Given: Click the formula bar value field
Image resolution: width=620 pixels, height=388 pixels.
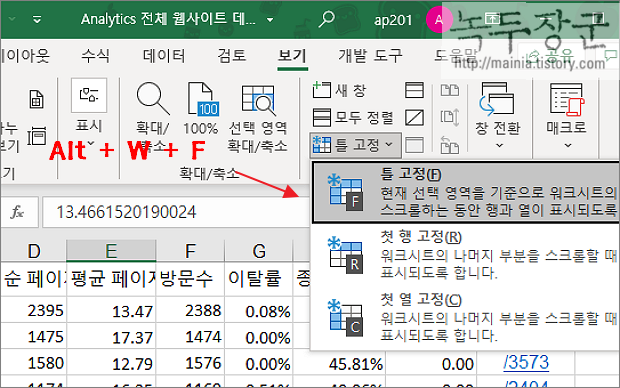Looking at the screenshot, I should (175, 212).
